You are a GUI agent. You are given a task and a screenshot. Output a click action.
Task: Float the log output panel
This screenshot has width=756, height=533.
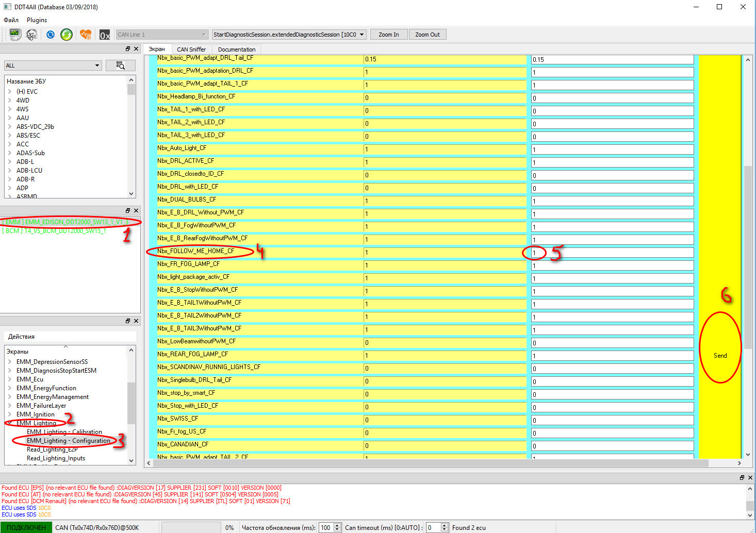click(742, 477)
